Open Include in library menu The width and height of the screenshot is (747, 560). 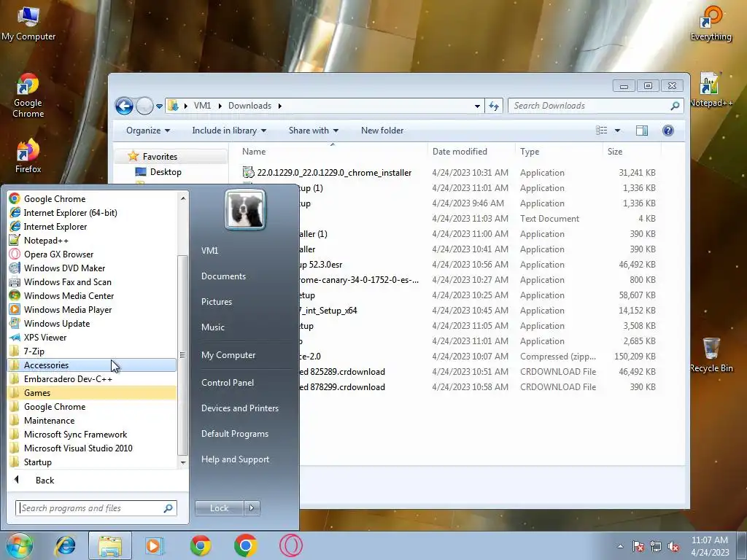point(229,131)
